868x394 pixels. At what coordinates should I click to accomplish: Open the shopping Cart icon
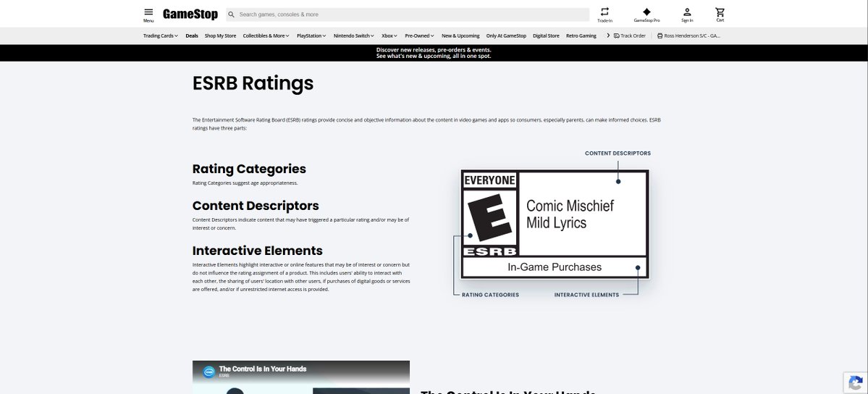pyautogui.click(x=720, y=12)
